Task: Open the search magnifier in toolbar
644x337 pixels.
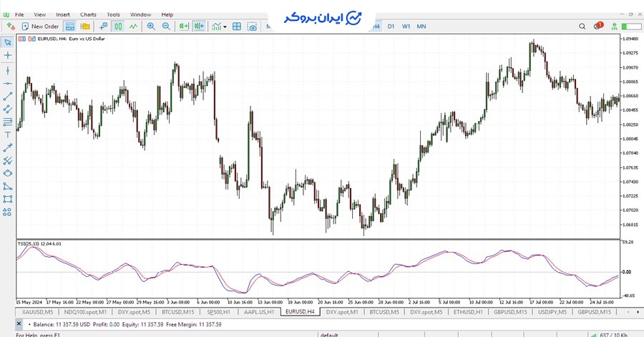Action: (x=582, y=26)
